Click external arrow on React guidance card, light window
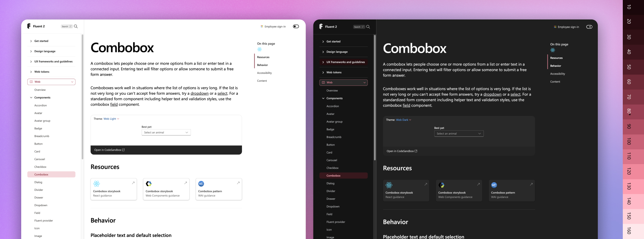The height and width of the screenshot is (239, 644). tap(133, 183)
